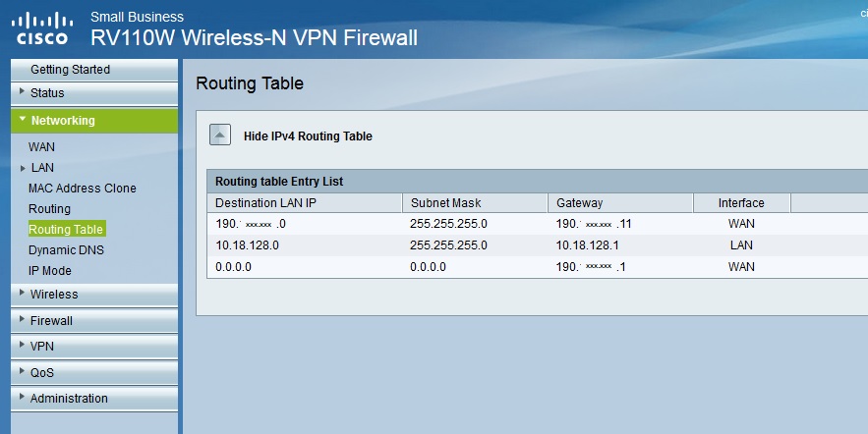Image resolution: width=868 pixels, height=434 pixels.
Task: Expand the Administration section
Action: (x=94, y=398)
